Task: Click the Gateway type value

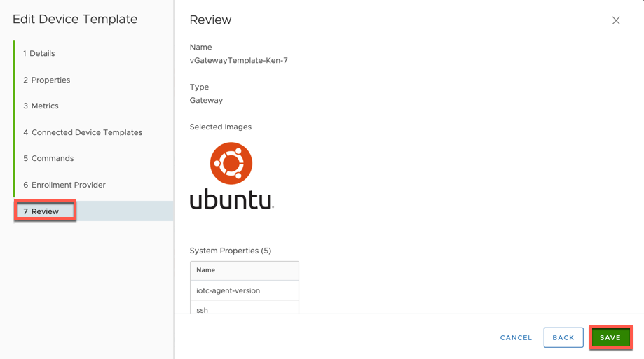Action: 206,101
